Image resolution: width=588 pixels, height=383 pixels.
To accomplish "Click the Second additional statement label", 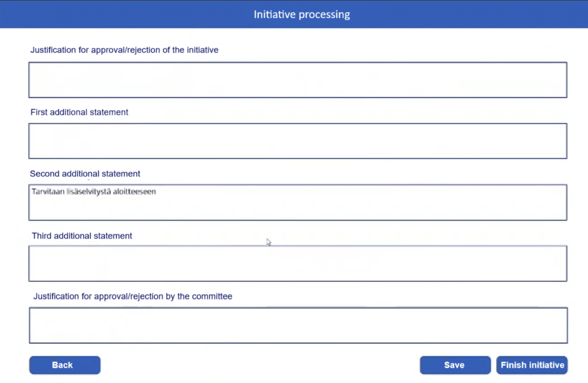I will 85,173.
